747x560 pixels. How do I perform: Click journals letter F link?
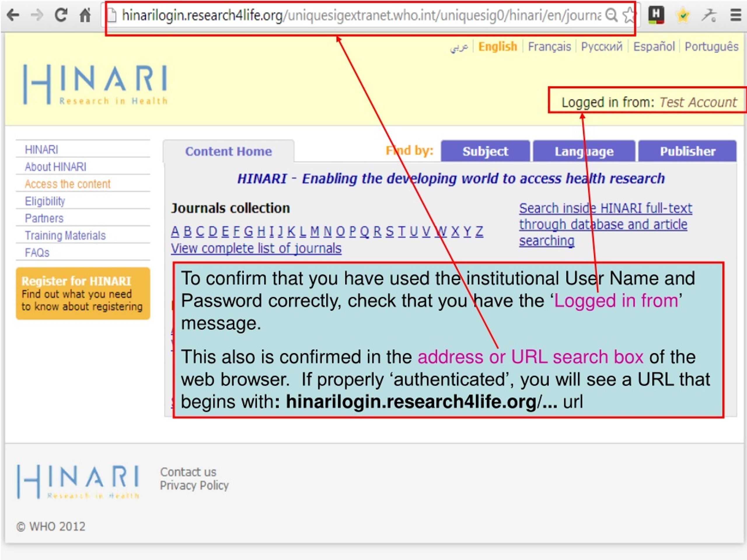coord(236,232)
